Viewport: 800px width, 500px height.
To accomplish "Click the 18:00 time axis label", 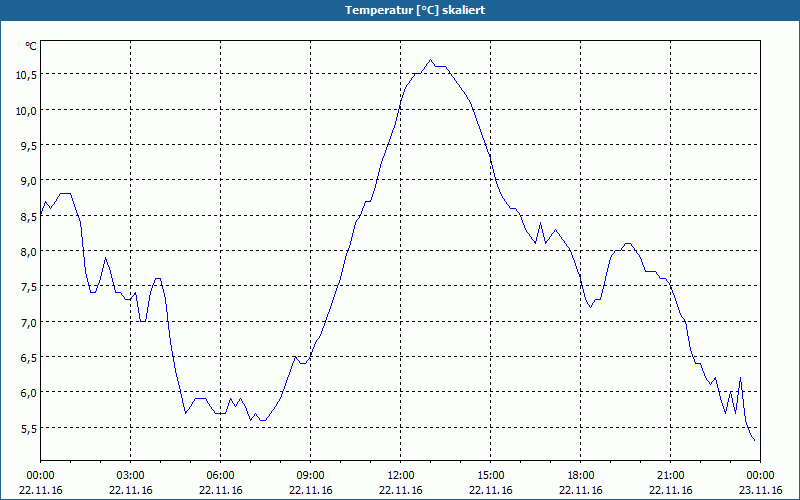I will coord(581,476).
